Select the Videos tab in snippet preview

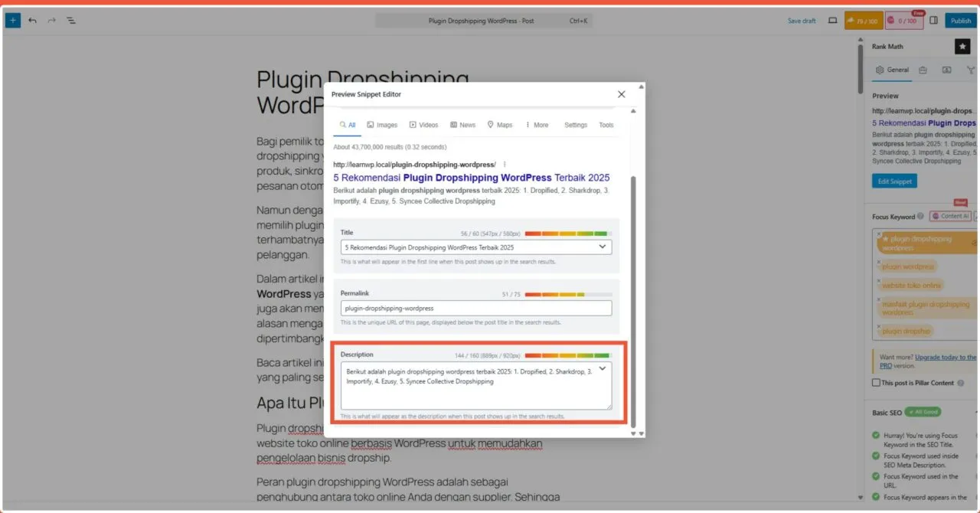424,125
